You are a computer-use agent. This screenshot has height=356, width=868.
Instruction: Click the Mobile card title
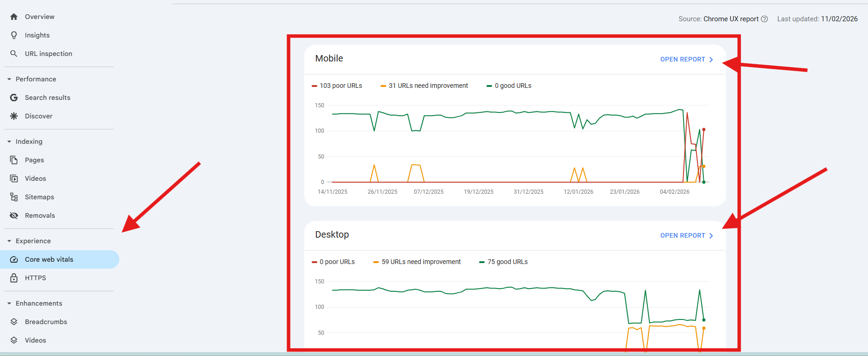pos(329,58)
